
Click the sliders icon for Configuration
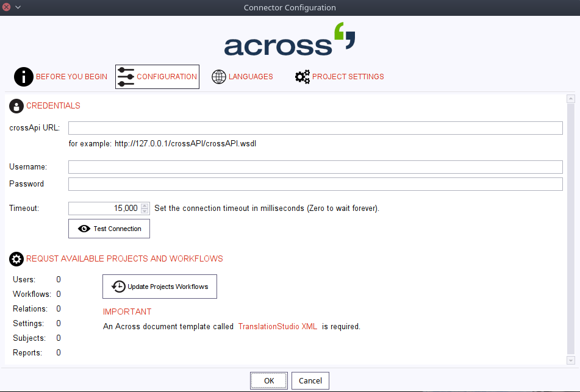click(126, 77)
